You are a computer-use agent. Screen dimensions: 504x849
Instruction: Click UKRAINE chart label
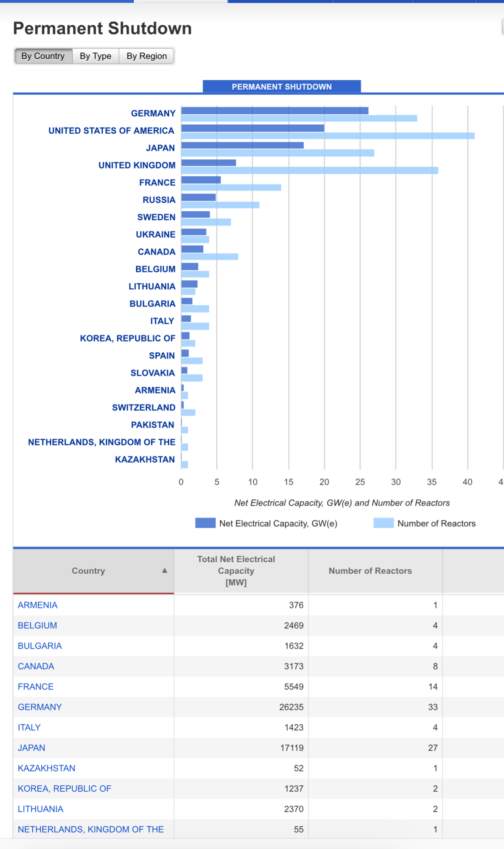pyautogui.click(x=156, y=234)
